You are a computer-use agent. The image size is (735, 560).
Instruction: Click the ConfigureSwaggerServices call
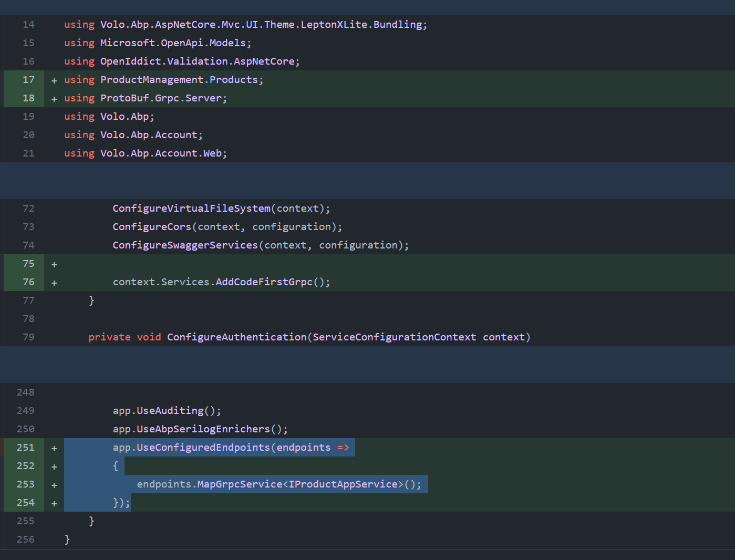click(185, 245)
